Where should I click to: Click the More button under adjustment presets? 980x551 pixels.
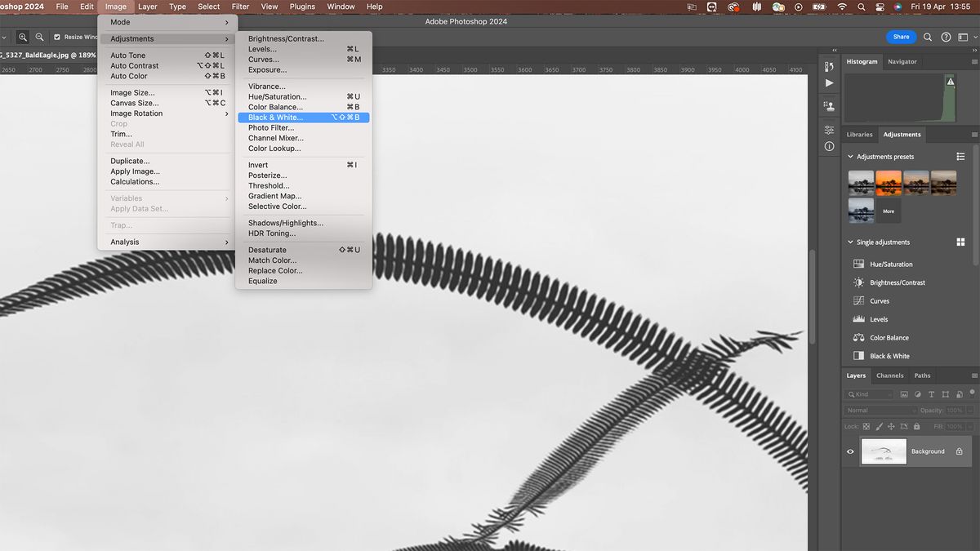click(888, 211)
